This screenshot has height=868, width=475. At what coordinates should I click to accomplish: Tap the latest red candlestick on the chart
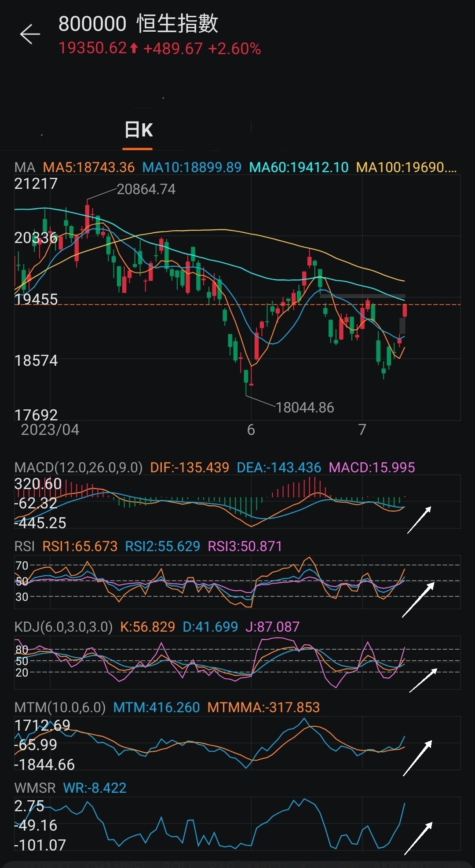[x=405, y=310]
